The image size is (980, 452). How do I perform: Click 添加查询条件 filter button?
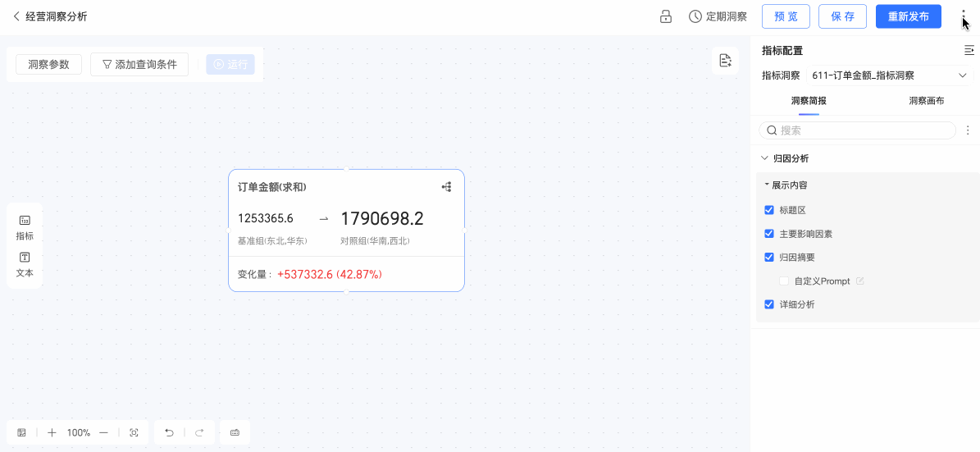139,64
